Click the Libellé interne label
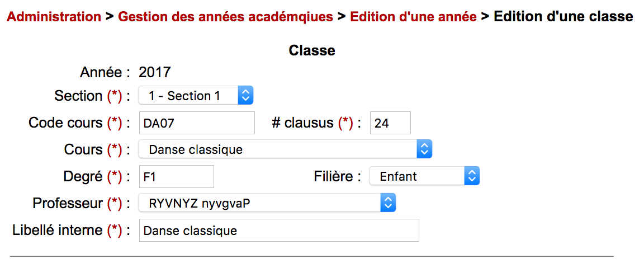The image size is (644, 263). (57, 230)
